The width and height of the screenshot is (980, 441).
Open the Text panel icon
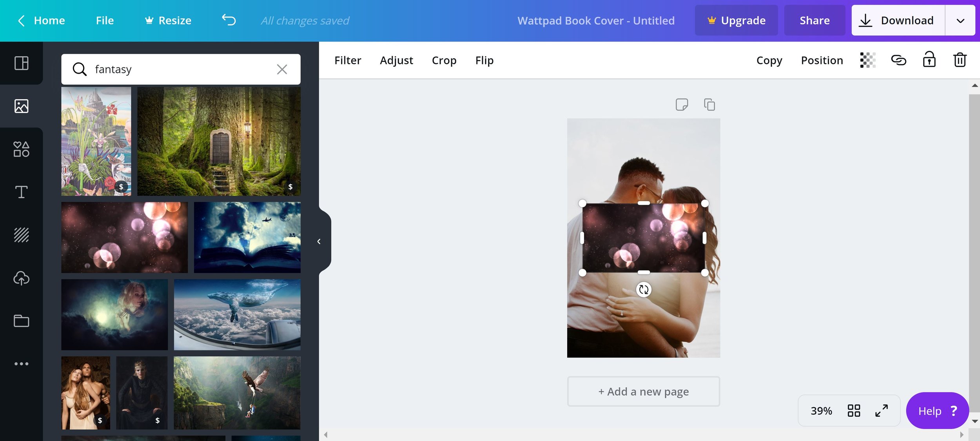(x=21, y=192)
